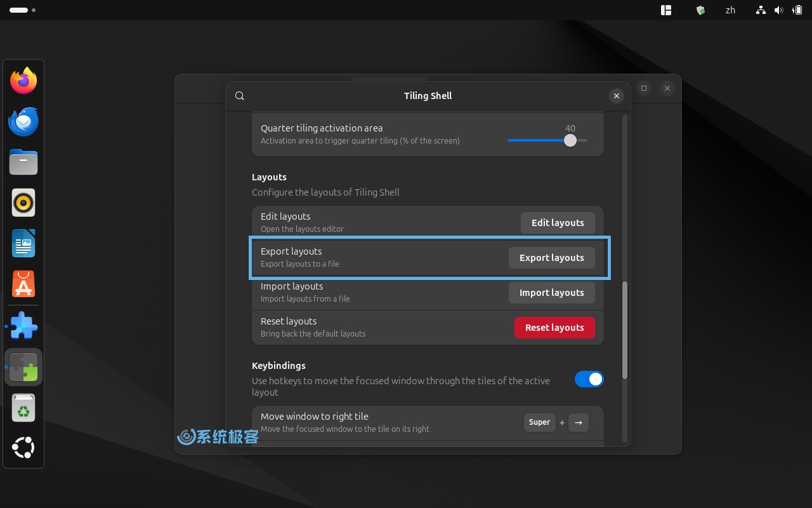Click the battery power icon in top bar
812x508 pixels.
[x=797, y=10]
